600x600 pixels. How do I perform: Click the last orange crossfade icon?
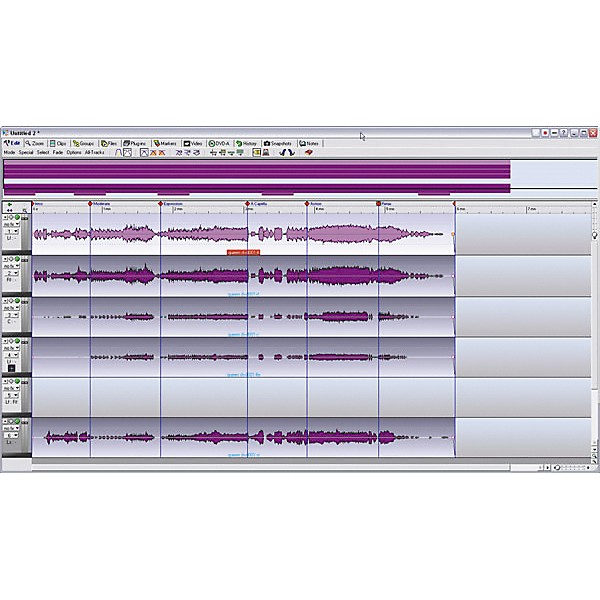pos(162,153)
